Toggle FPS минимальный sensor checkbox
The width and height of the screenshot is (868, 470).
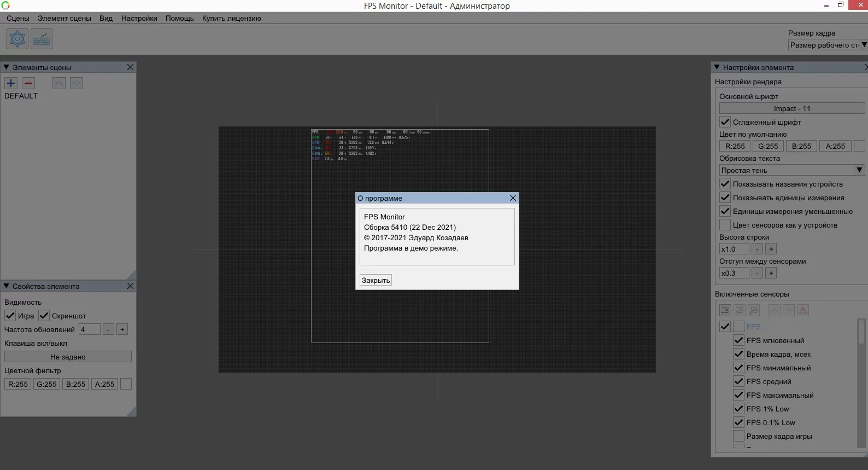click(x=738, y=368)
